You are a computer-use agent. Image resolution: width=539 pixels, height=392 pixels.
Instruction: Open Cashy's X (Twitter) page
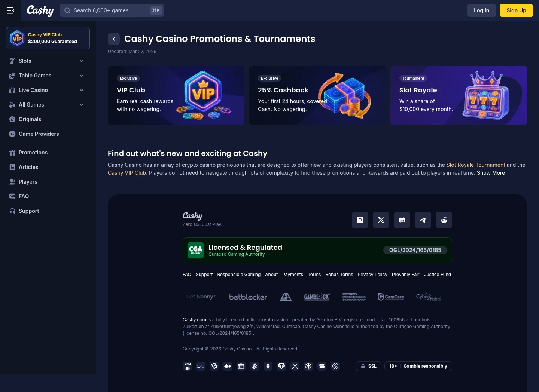[381, 220]
